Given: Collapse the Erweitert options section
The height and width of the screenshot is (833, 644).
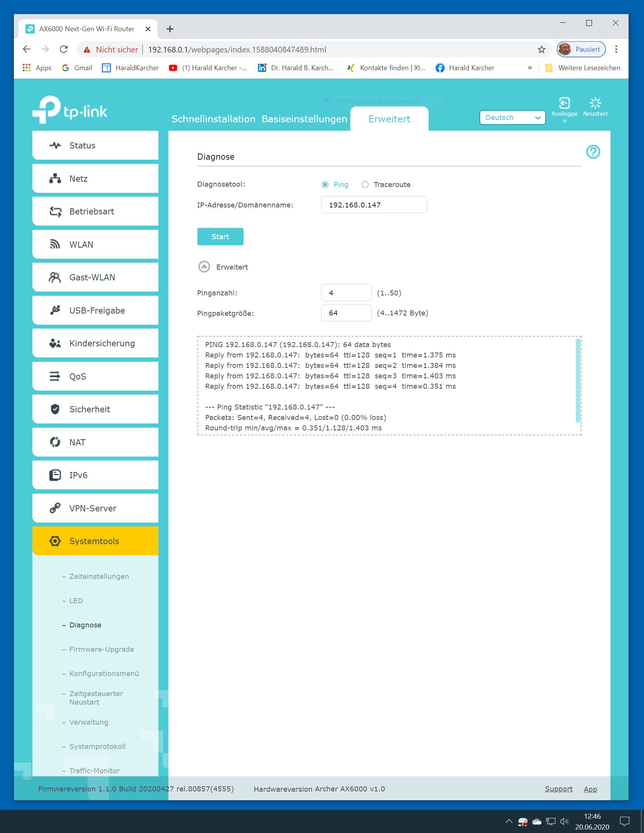Looking at the screenshot, I should coord(204,267).
